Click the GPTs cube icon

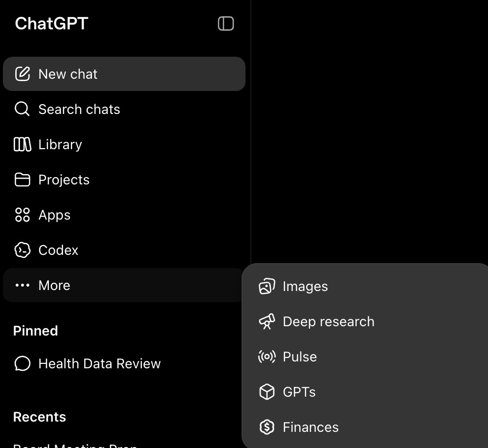coord(266,392)
